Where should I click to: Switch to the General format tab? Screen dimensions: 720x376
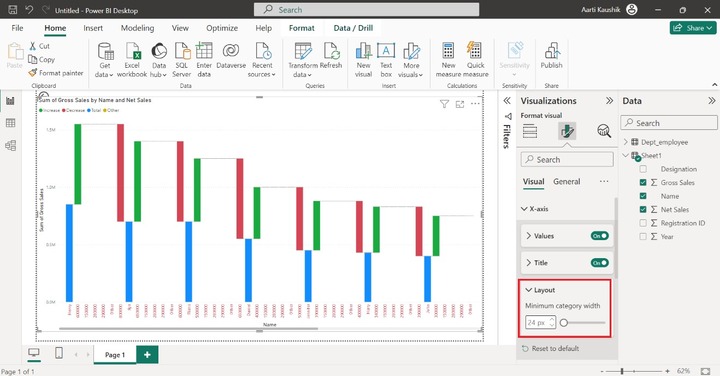(567, 181)
